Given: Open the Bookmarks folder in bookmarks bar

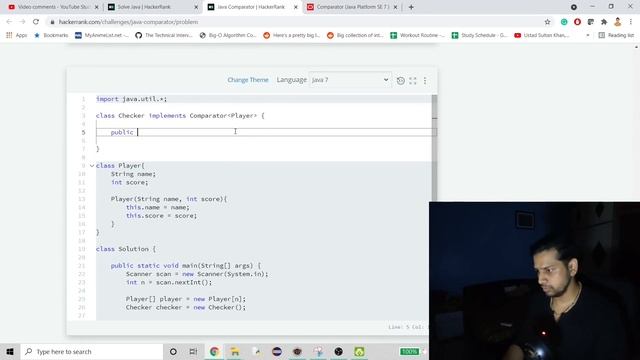Looking at the screenshot, I should click(x=51, y=36).
